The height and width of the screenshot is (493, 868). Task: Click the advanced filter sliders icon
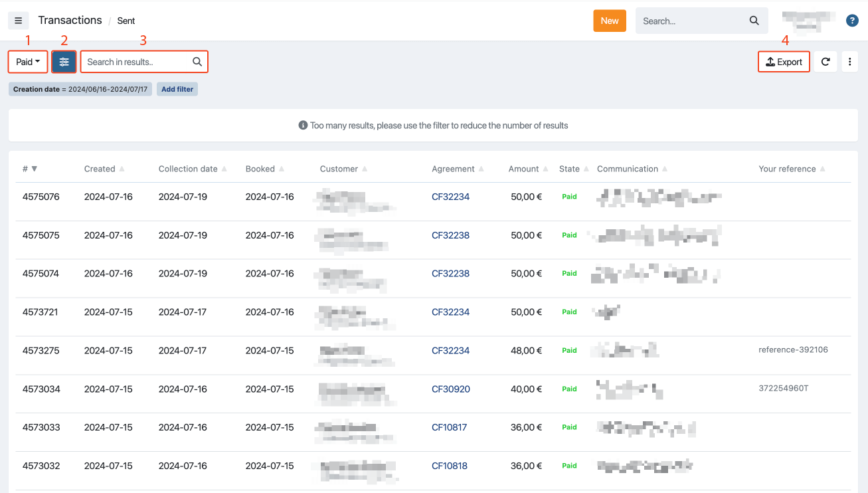click(x=64, y=62)
